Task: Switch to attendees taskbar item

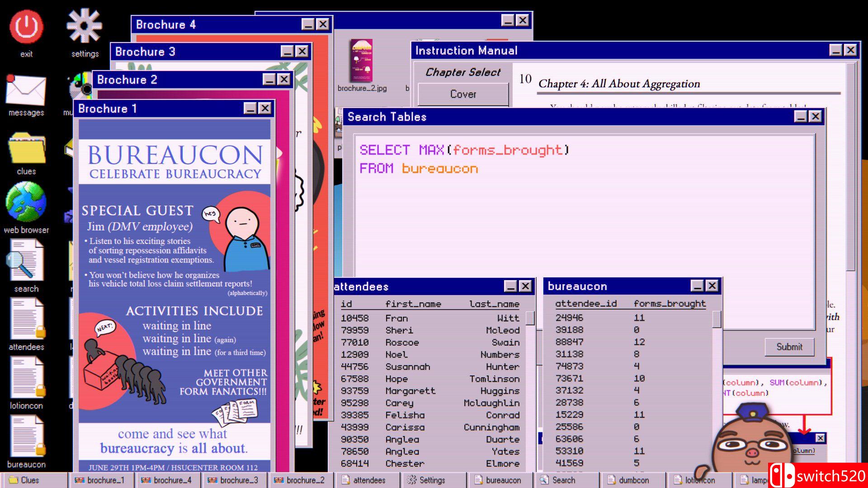Action: 366,480
